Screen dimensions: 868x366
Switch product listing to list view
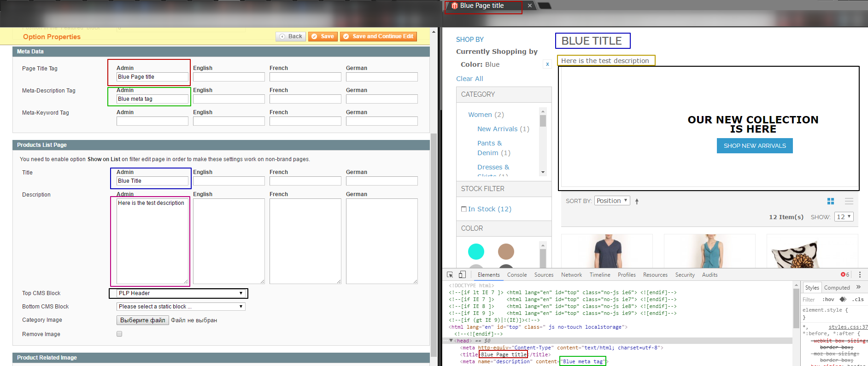coord(849,201)
